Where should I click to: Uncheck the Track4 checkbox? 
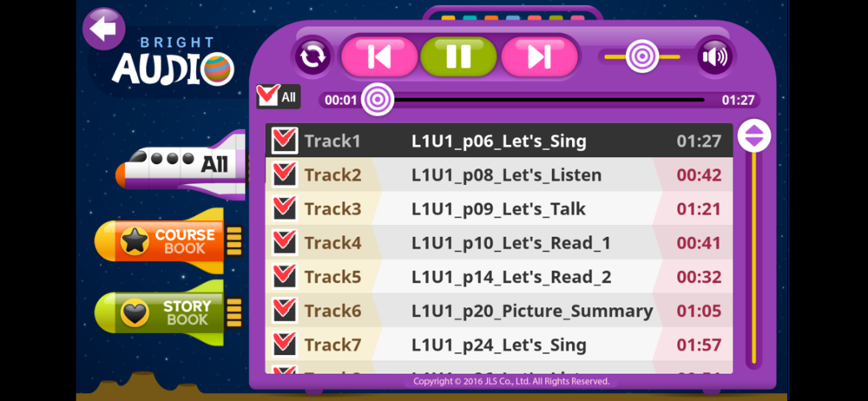coord(285,242)
